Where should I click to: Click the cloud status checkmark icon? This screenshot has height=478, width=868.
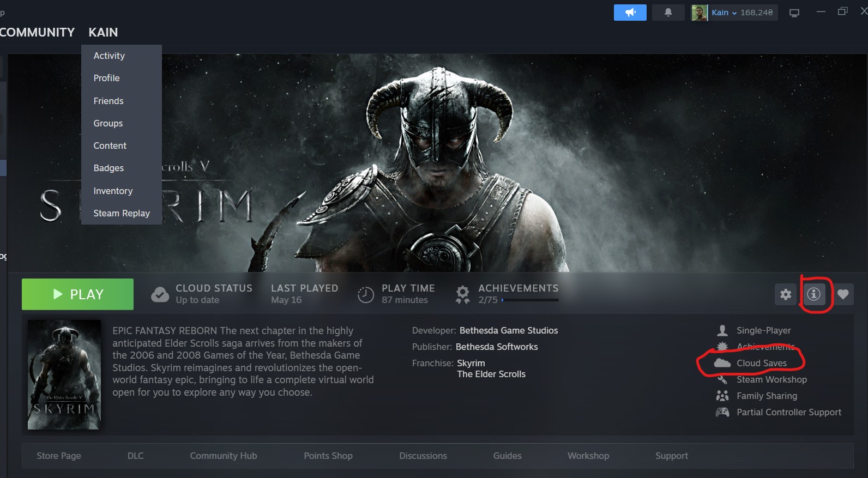point(160,294)
